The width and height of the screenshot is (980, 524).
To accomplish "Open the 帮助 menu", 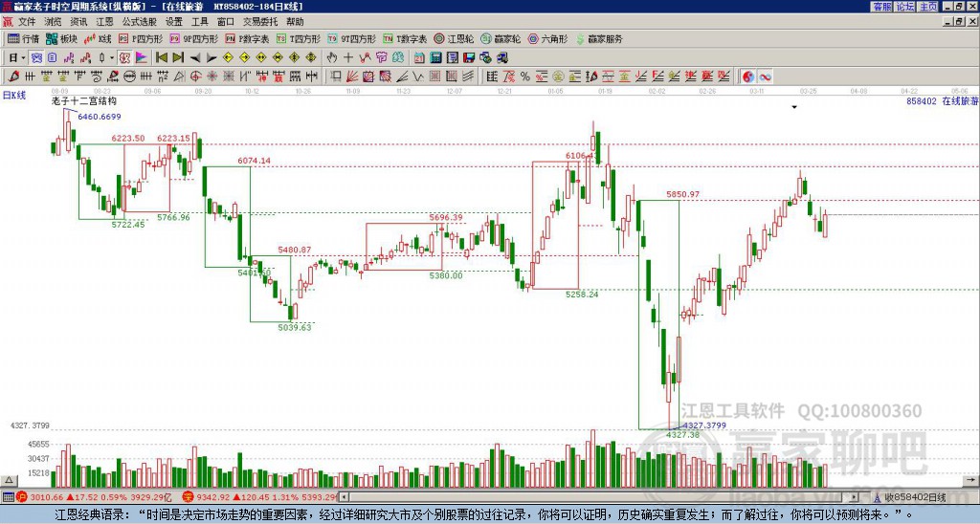I will [x=295, y=22].
